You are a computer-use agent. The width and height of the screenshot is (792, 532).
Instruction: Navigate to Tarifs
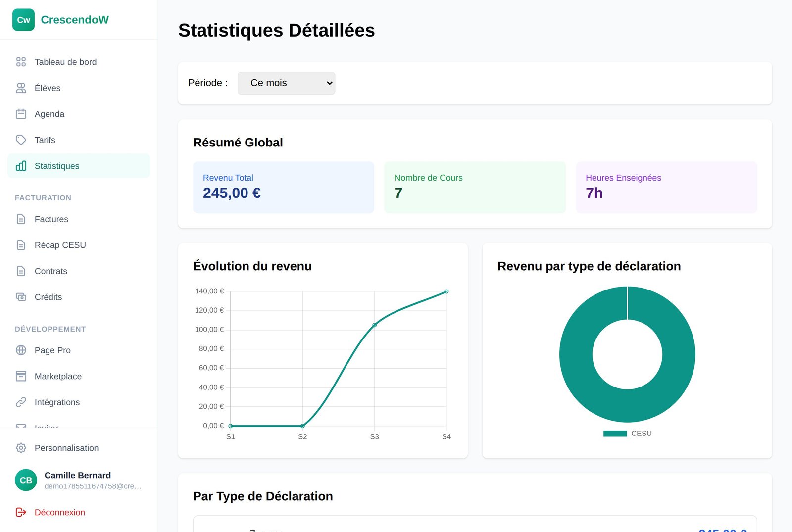79,140
